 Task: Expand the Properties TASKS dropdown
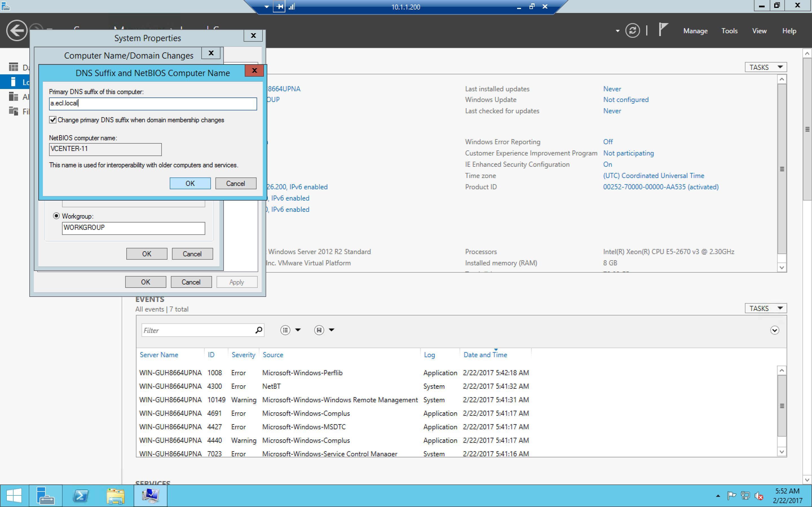(766, 67)
